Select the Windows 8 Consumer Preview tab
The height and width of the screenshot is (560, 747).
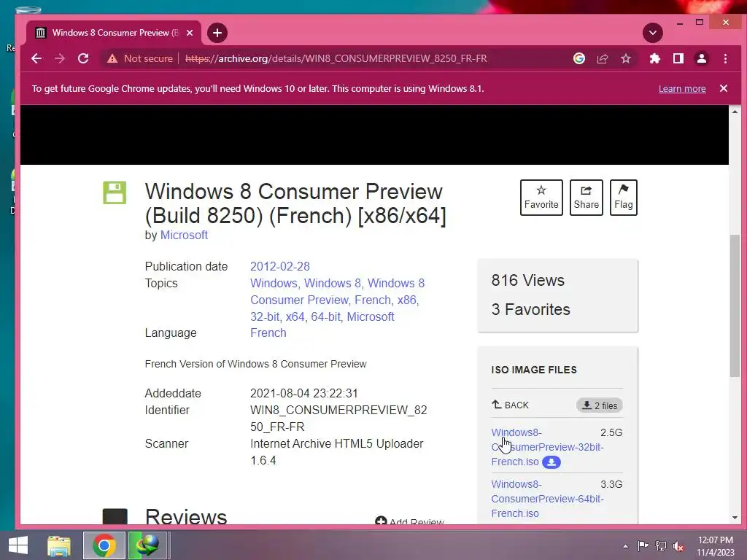click(114, 33)
